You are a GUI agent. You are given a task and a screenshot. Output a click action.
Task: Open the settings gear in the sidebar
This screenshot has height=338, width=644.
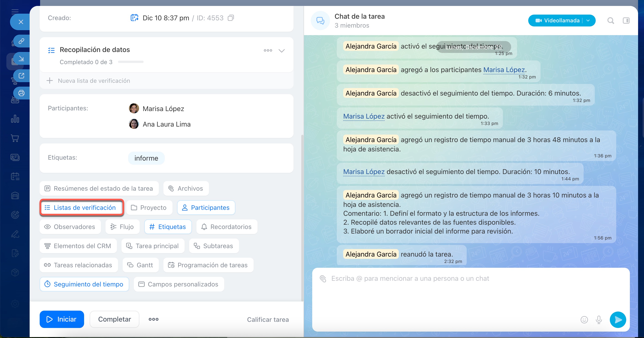point(15,304)
